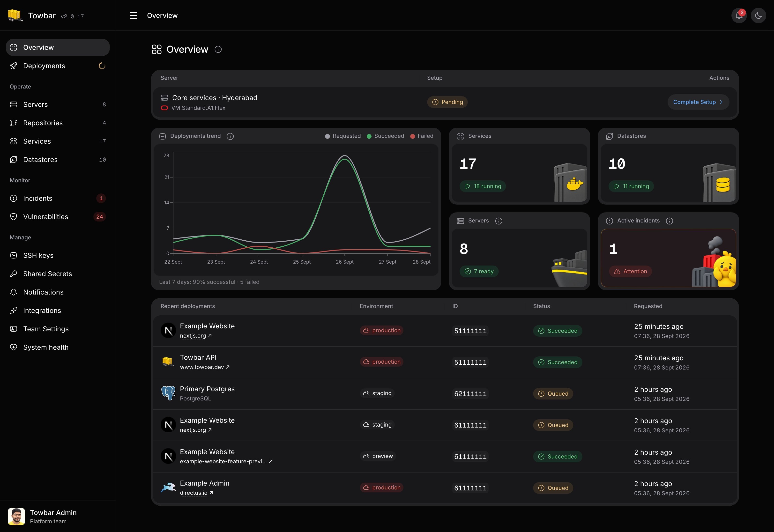
Task: Collapse the sidebar with hamburger icon
Action: pyautogui.click(x=133, y=16)
